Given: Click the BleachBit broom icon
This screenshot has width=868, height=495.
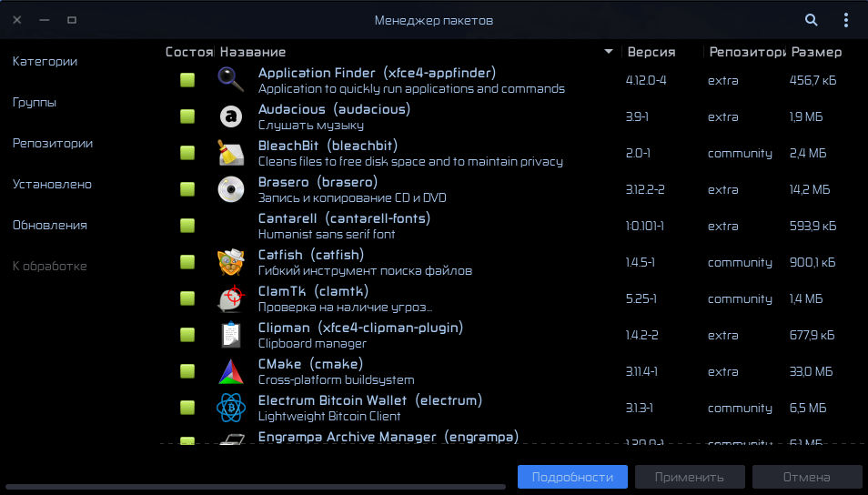Looking at the screenshot, I should pyautogui.click(x=231, y=153).
